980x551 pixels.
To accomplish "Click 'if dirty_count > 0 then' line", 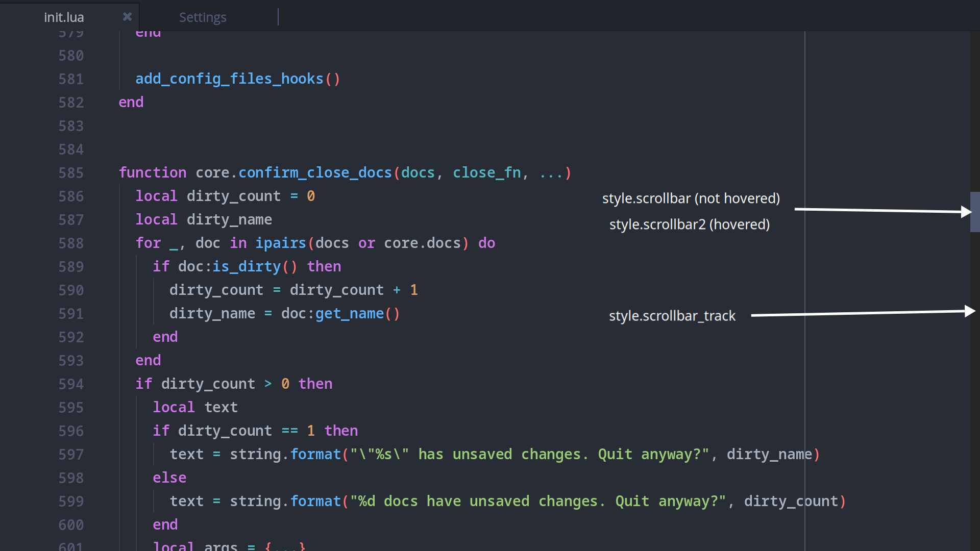I will click(x=234, y=384).
